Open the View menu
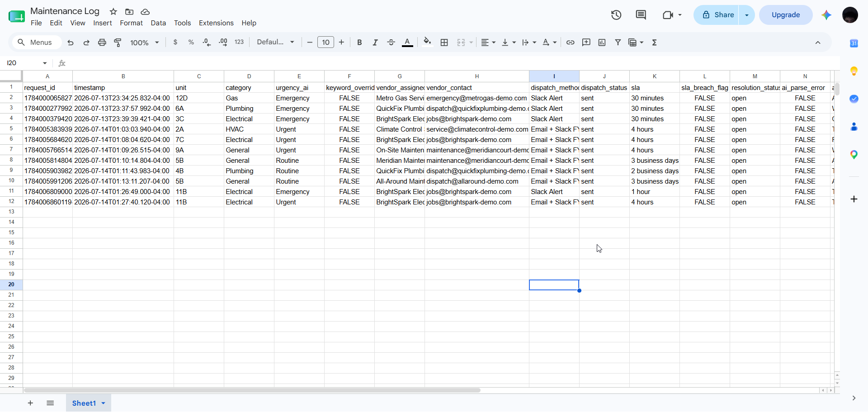 [x=78, y=23]
